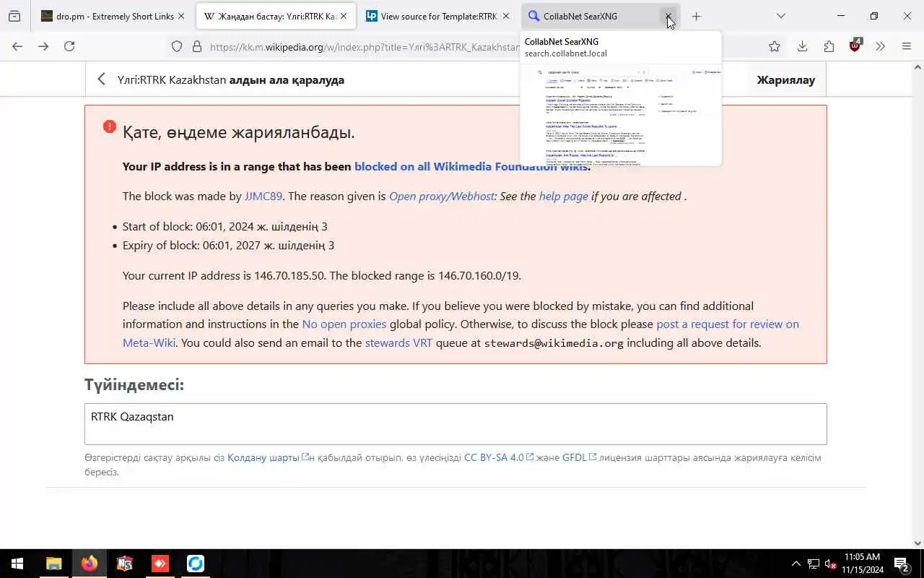The height and width of the screenshot is (578, 924).
Task: Click the red error alert icon
Action: pyautogui.click(x=110, y=126)
